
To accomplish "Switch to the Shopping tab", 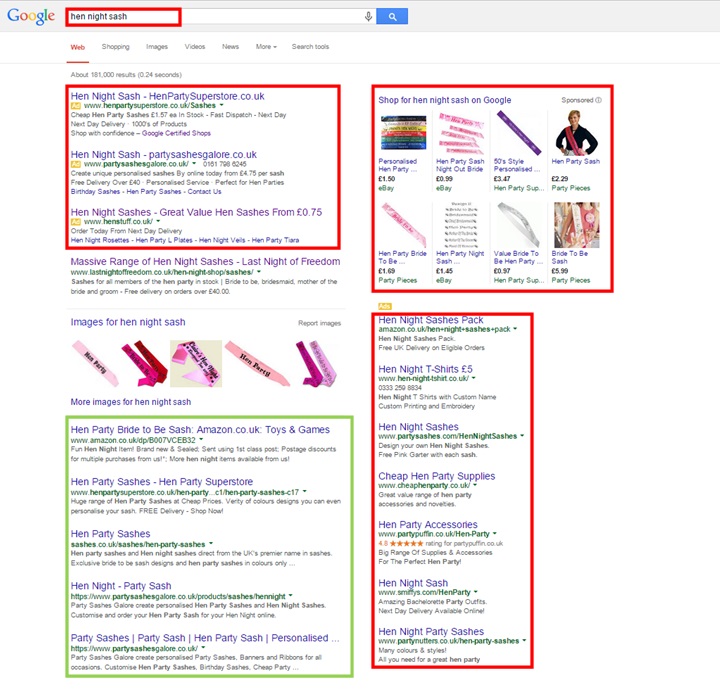I will click(115, 46).
